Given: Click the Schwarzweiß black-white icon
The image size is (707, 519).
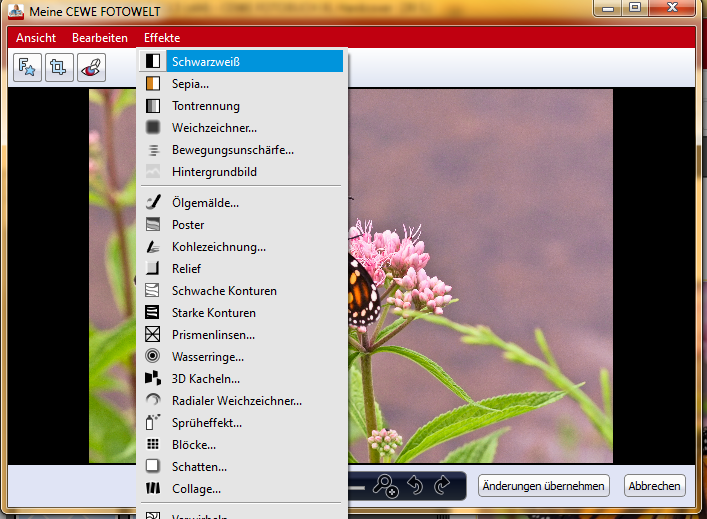Looking at the screenshot, I should coord(153,61).
